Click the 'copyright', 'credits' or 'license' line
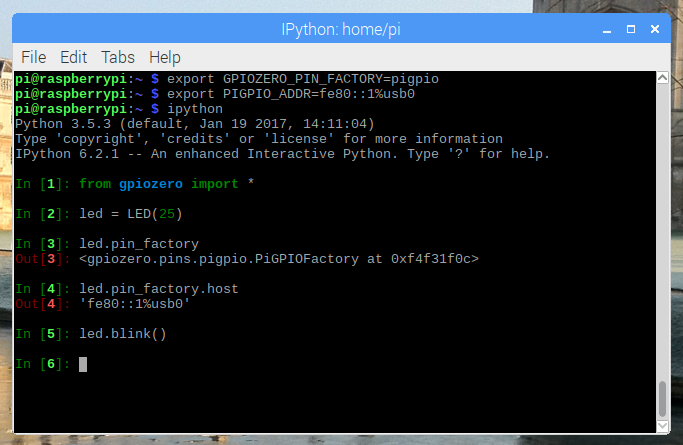Image resolution: width=683 pixels, height=445 pixels. (259, 139)
